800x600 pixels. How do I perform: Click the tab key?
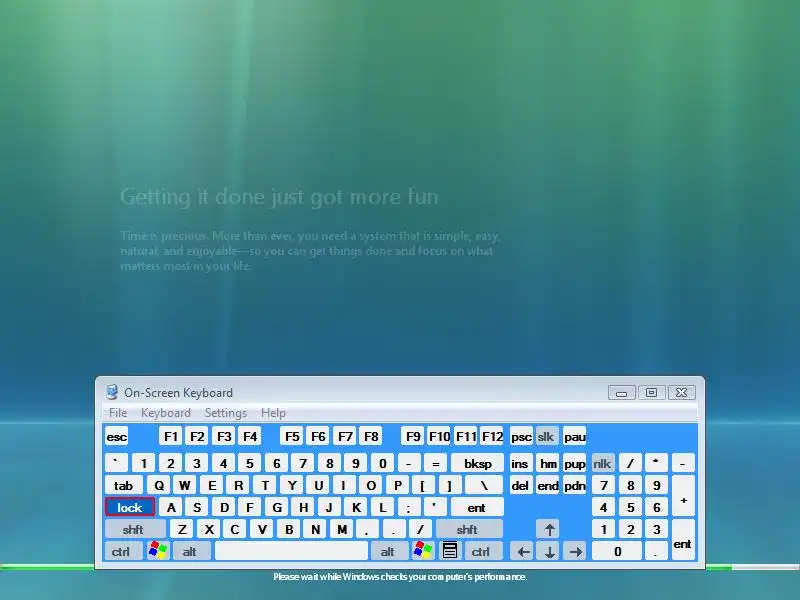tap(123, 485)
